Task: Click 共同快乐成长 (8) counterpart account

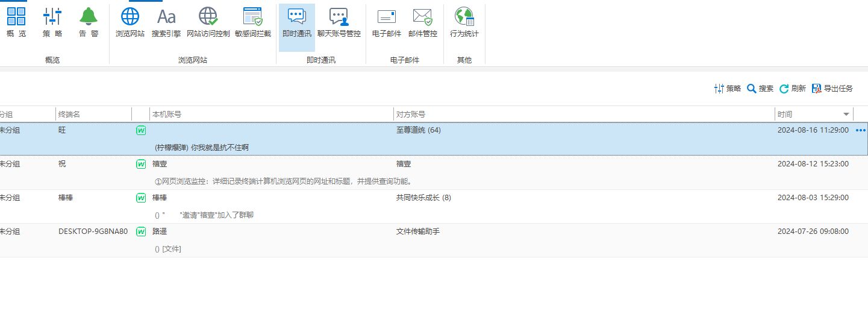Action: [423, 198]
